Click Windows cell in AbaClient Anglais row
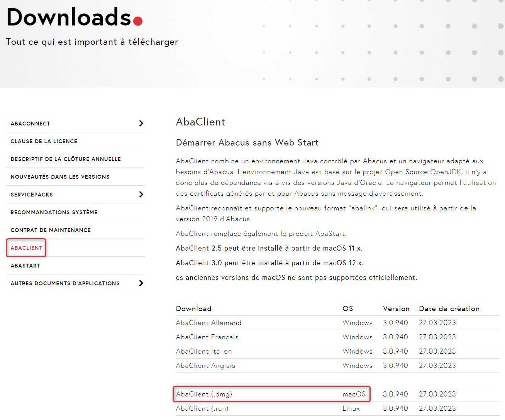Viewport: 505px width, 420px height. point(358,366)
